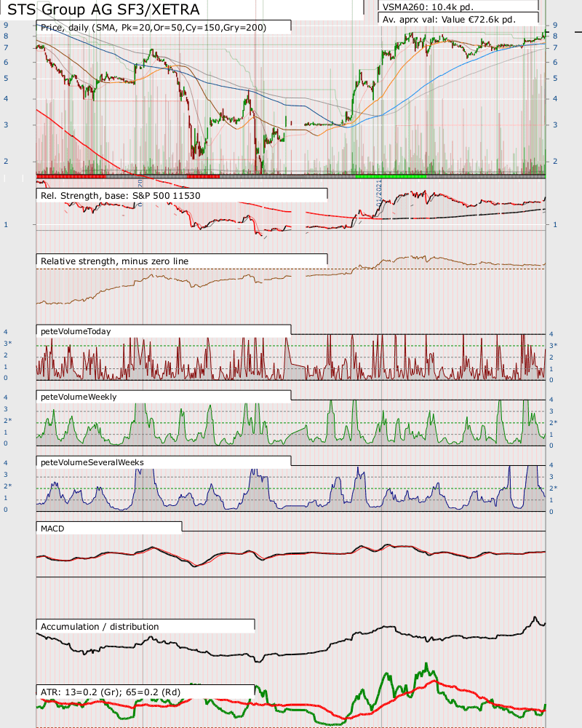The image size is (582, 728).
Task: Select the peteVolumeWeekly panel label
Action: pos(79,397)
